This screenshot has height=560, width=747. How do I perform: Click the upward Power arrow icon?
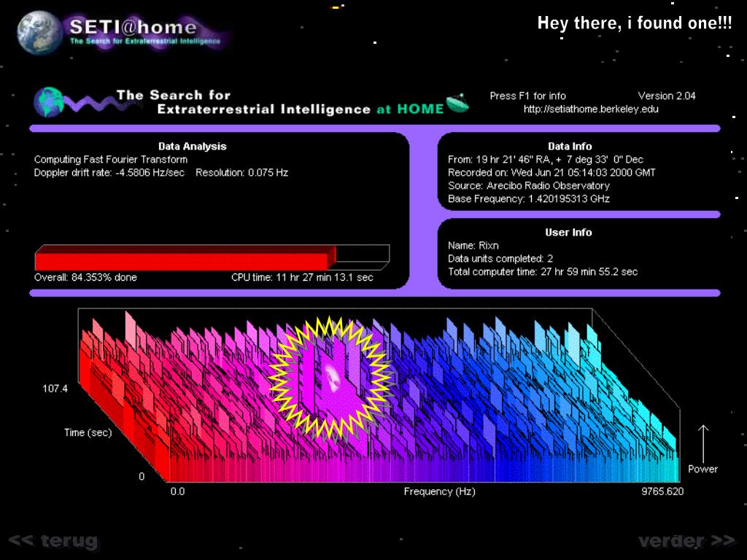tap(703, 443)
